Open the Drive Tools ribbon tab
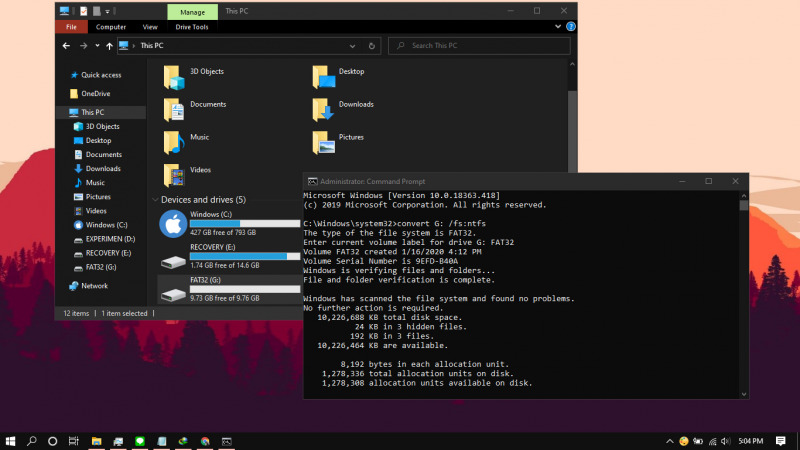Image resolution: width=800 pixels, height=450 pixels. 192,27
